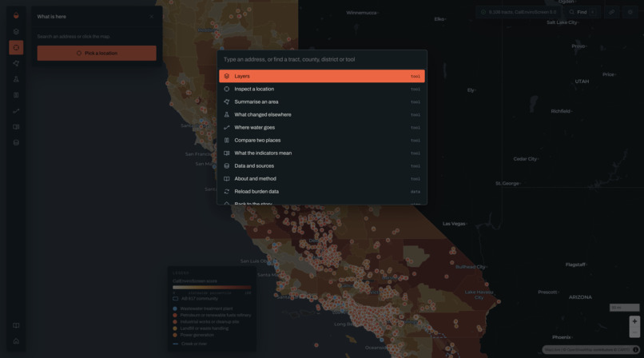Click the app logo at top of sidebar
Viewport: 644px width, 358px height.
[16, 16]
